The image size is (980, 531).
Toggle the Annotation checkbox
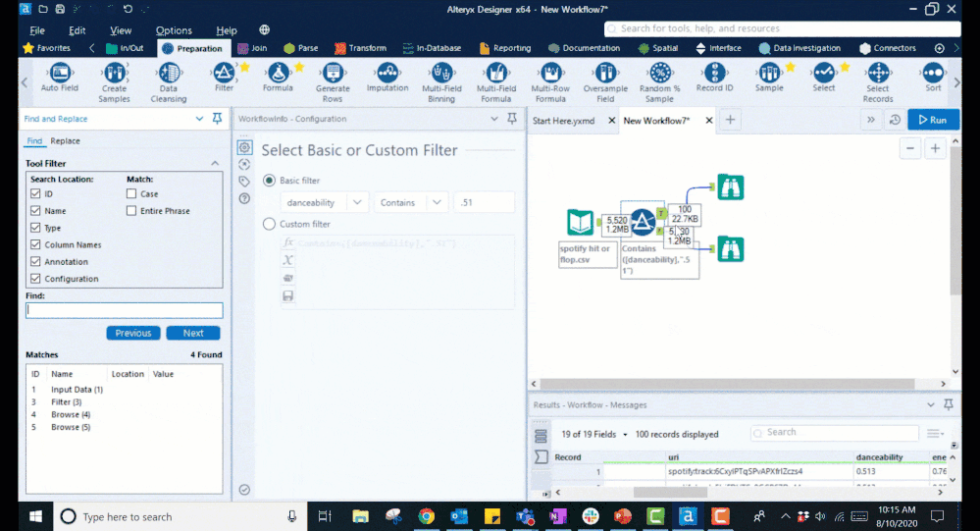pyautogui.click(x=35, y=261)
